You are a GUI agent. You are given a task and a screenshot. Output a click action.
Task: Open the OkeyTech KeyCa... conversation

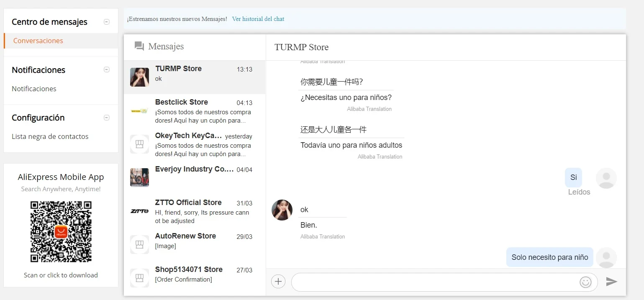tap(195, 144)
